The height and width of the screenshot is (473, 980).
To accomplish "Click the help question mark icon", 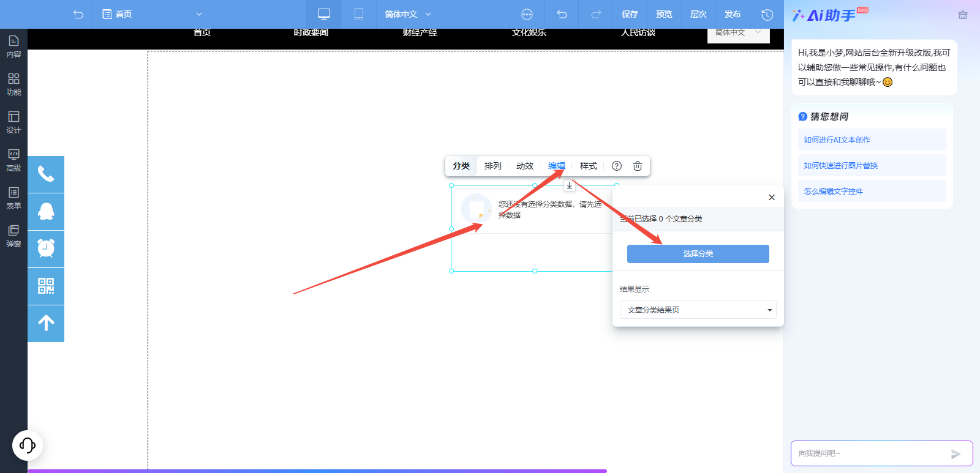I will 617,166.
